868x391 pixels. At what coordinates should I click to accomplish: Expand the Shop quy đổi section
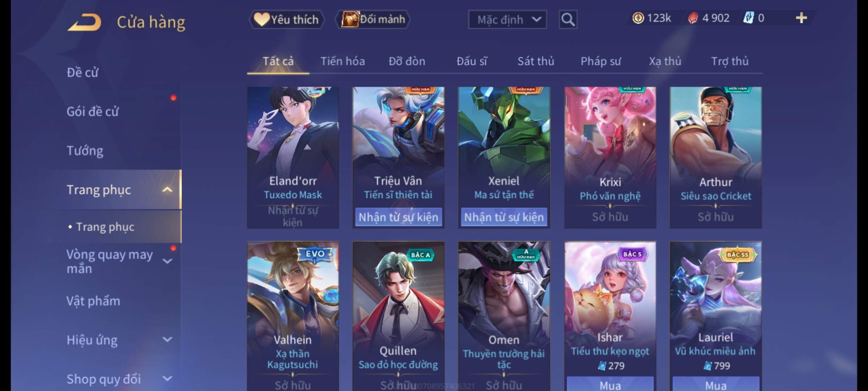[x=167, y=379]
